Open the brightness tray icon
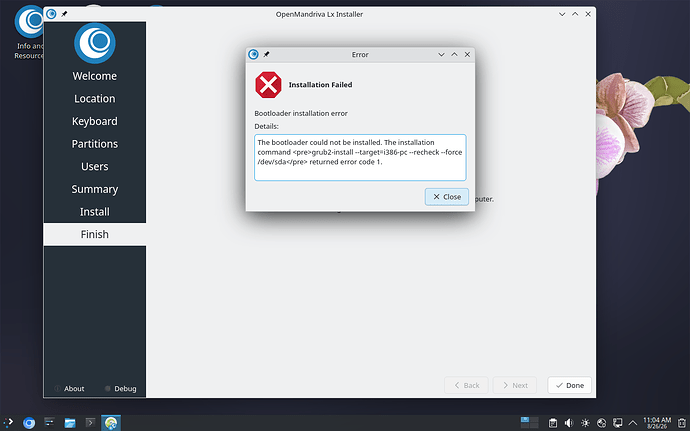690x431 pixels. tap(585, 423)
